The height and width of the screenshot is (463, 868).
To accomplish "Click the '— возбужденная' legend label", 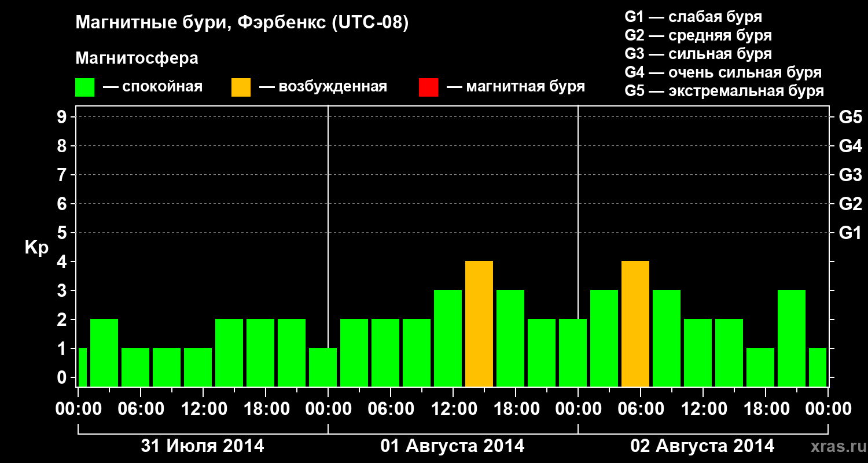I will tap(323, 87).
